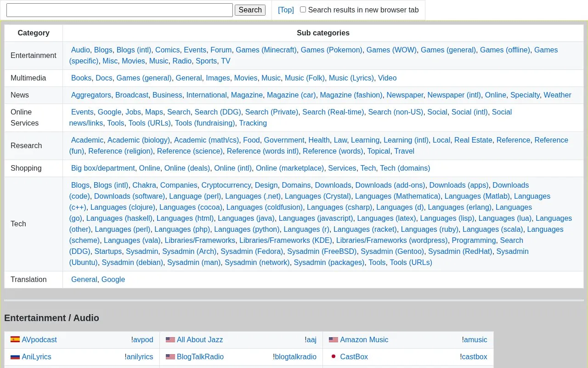
Task: Open the Cryptocurrency tech subcategory
Action: point(226,185)
